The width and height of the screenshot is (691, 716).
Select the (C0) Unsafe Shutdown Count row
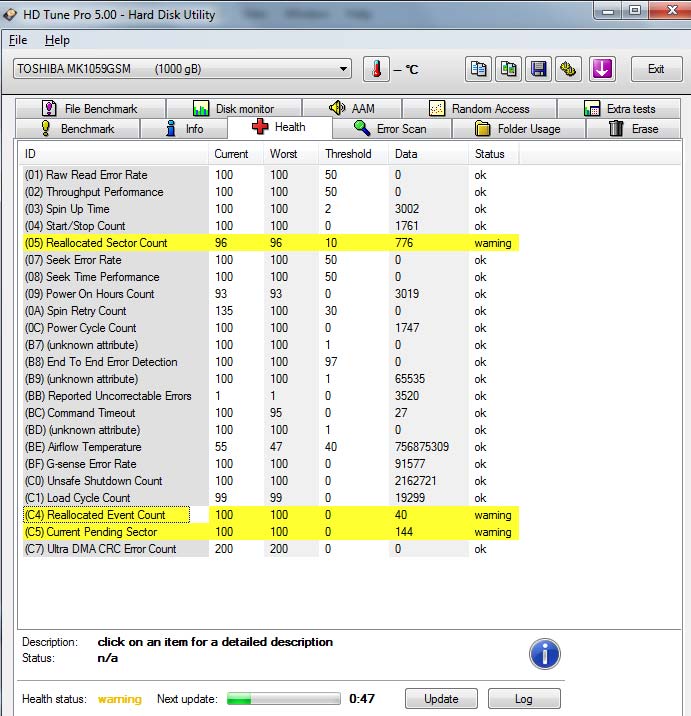pyautogui.click(x=271, y=481)
